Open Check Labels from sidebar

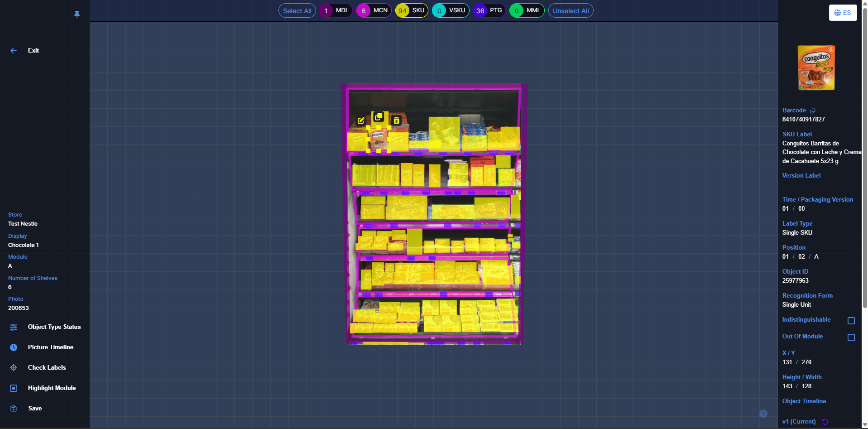[47, 368]
